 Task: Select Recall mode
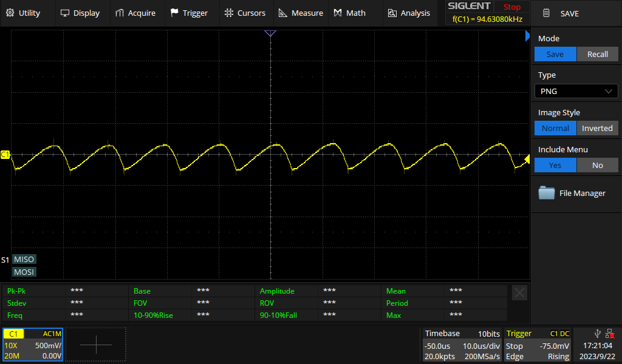click(x=598, y=54)
